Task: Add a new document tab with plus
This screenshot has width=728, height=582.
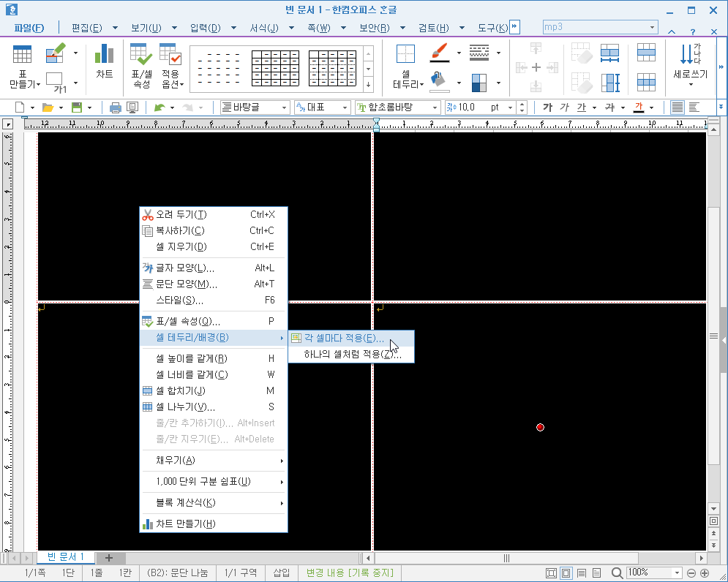Action: click(108, 557)
